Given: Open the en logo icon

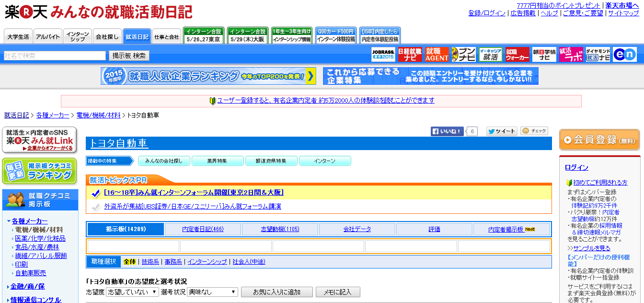Looking at the screenshot, I should point(625,55).
